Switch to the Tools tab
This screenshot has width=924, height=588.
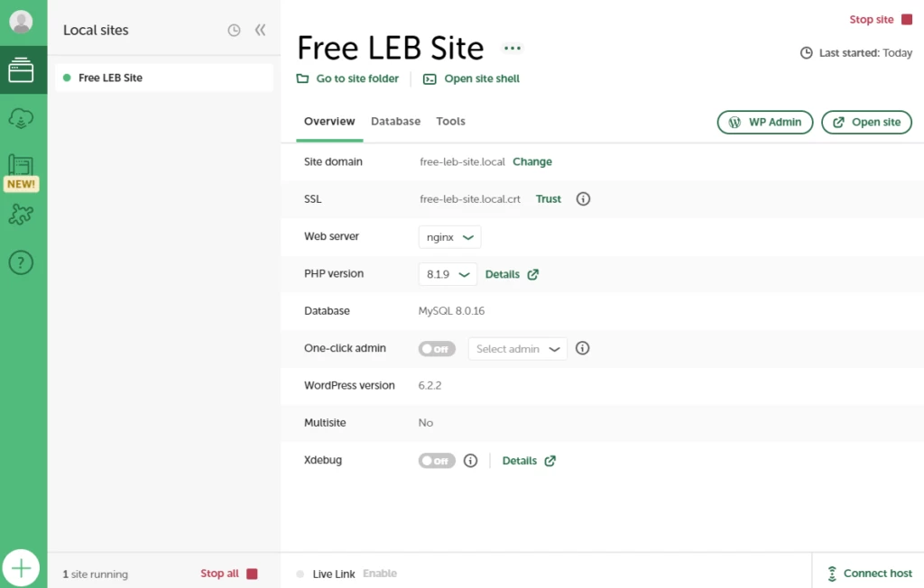450,122
